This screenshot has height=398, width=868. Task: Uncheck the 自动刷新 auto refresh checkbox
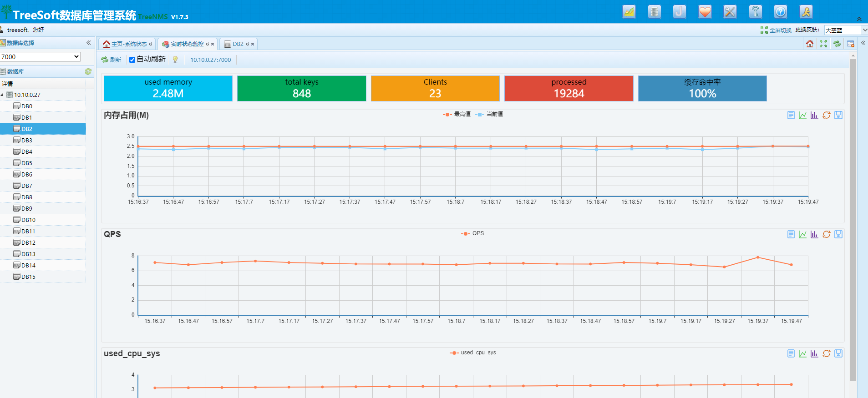[x=132, y=60]
